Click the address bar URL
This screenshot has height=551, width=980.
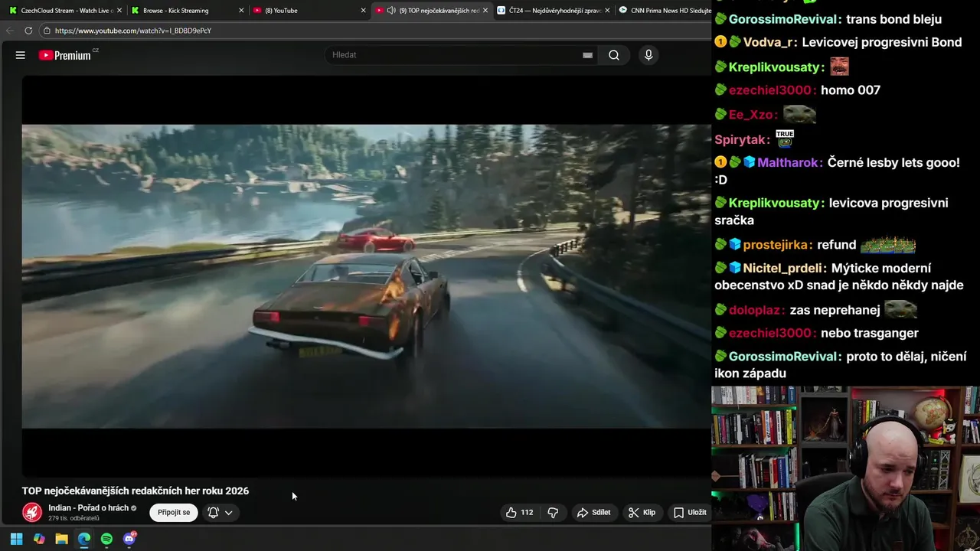(x=133, y=31)
